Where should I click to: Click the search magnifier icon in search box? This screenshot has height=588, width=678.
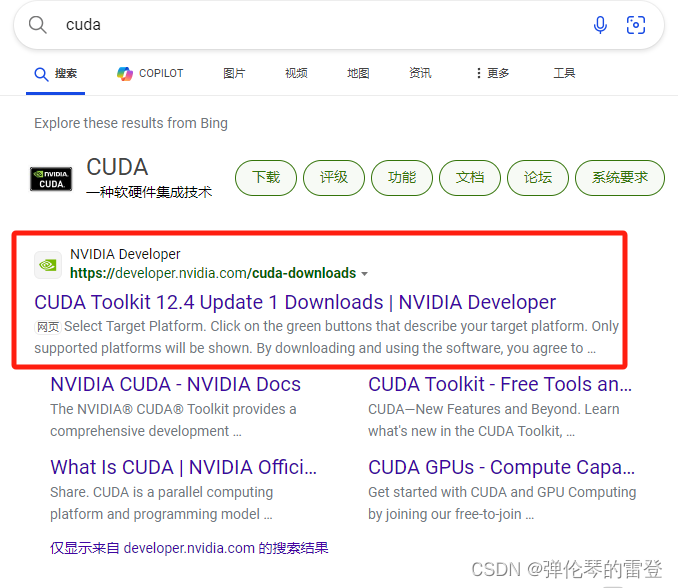pos(38,25)
